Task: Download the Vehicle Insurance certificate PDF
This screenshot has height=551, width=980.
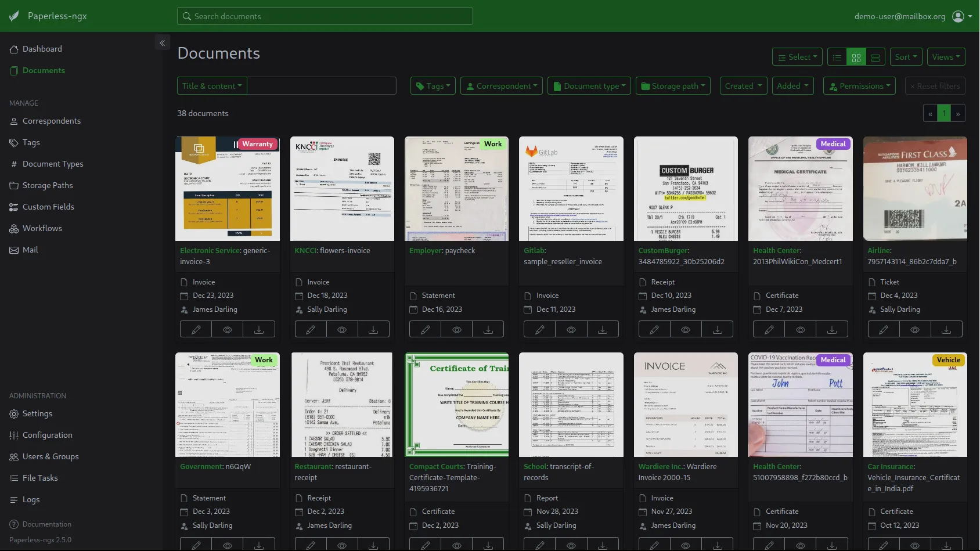Action: 946,545
